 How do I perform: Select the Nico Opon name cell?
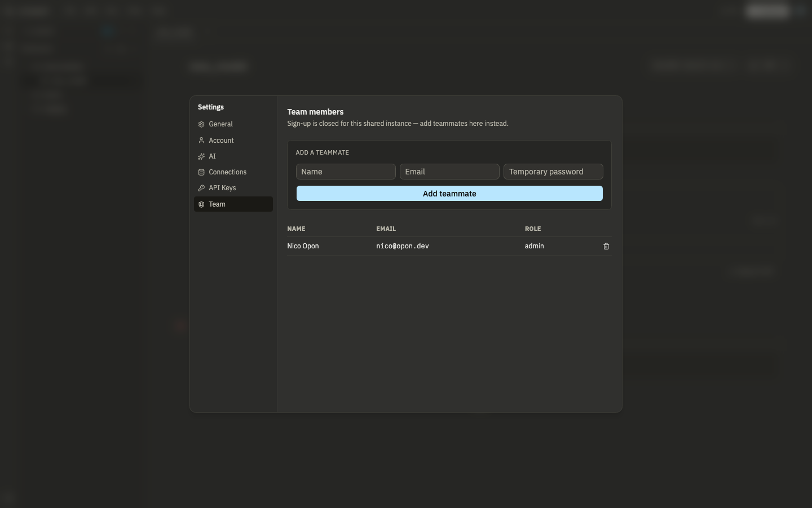pyautogui.click(x=303, y=246)
